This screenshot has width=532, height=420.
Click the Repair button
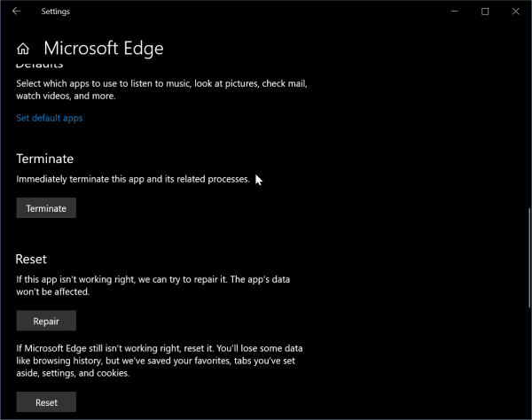46,321
